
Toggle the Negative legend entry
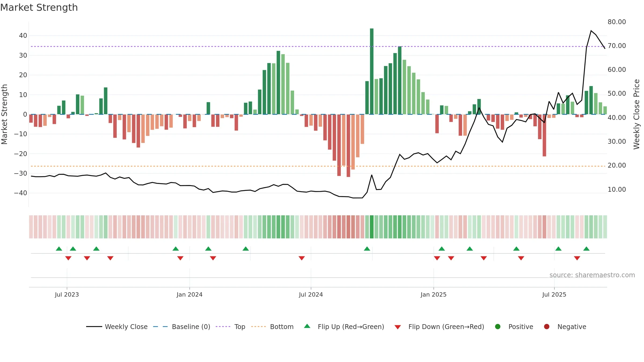click(565, 327)
